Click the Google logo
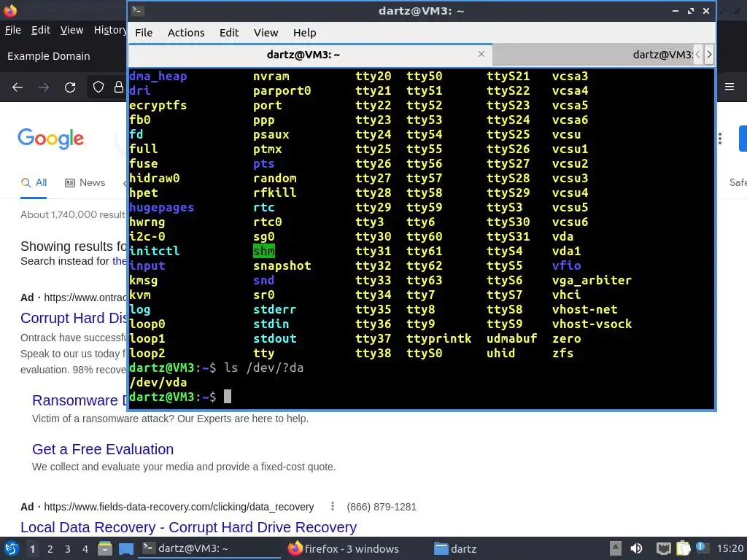Viewport: 747px width, 560px height. [51, 139]
